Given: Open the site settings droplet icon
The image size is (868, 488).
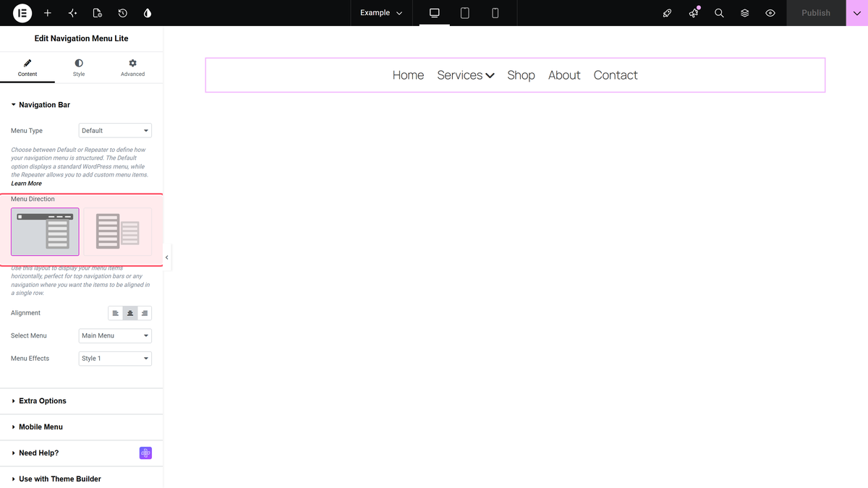Looking at the screenshot, I should [148, 13].
